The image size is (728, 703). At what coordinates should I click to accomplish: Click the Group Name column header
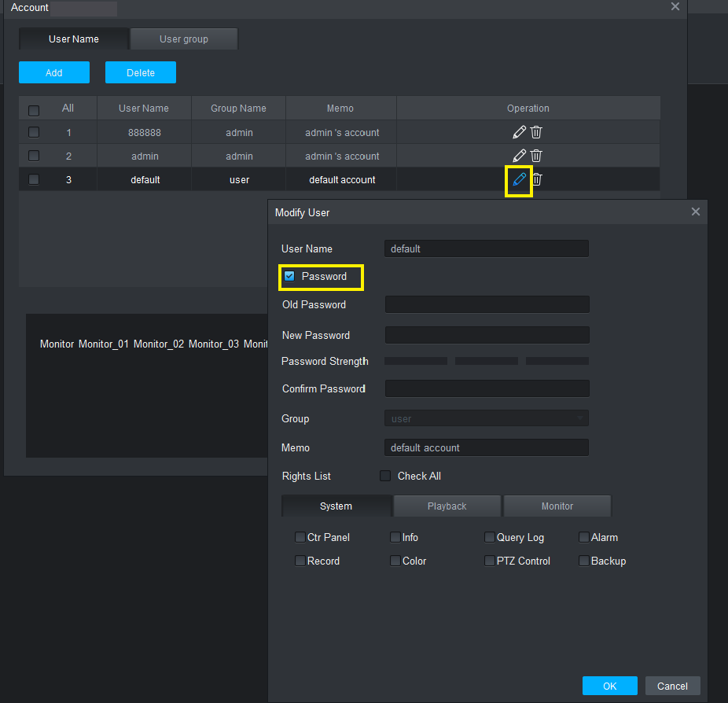pos(239,109)
